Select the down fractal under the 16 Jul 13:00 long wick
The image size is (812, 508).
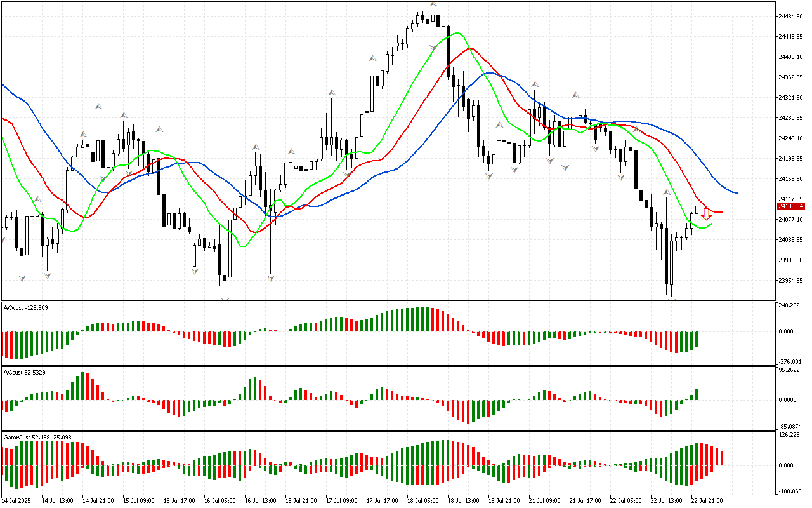[x=271, y=278]
